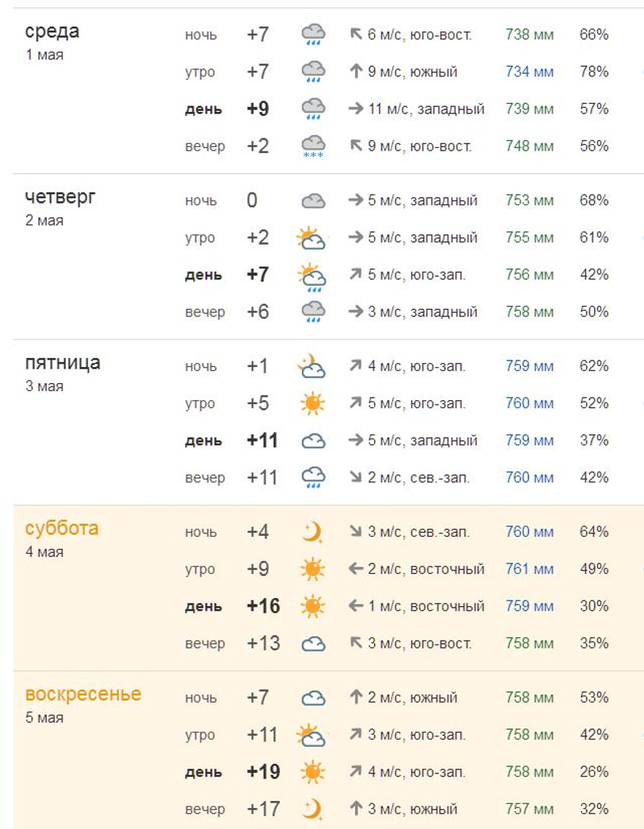The image size is (644, 829).
Task: Click the up arrow for Wednesday morning's wind
Action: (355, 72)
